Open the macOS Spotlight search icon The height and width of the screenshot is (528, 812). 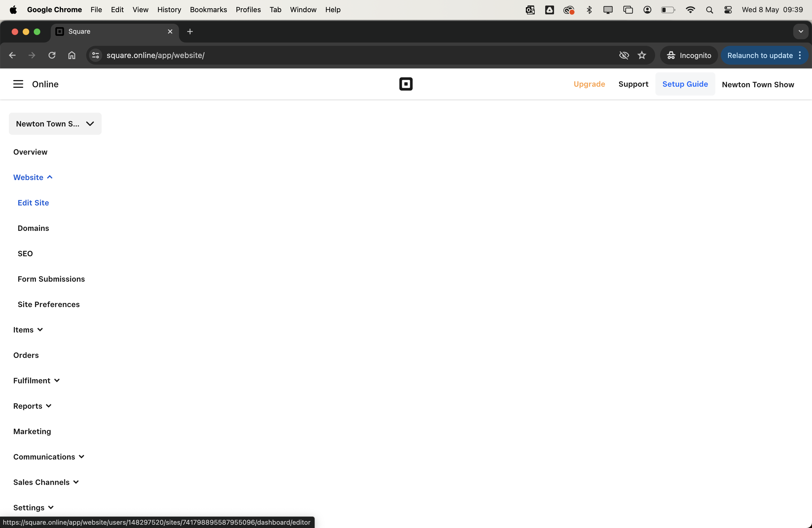[709, 10]
